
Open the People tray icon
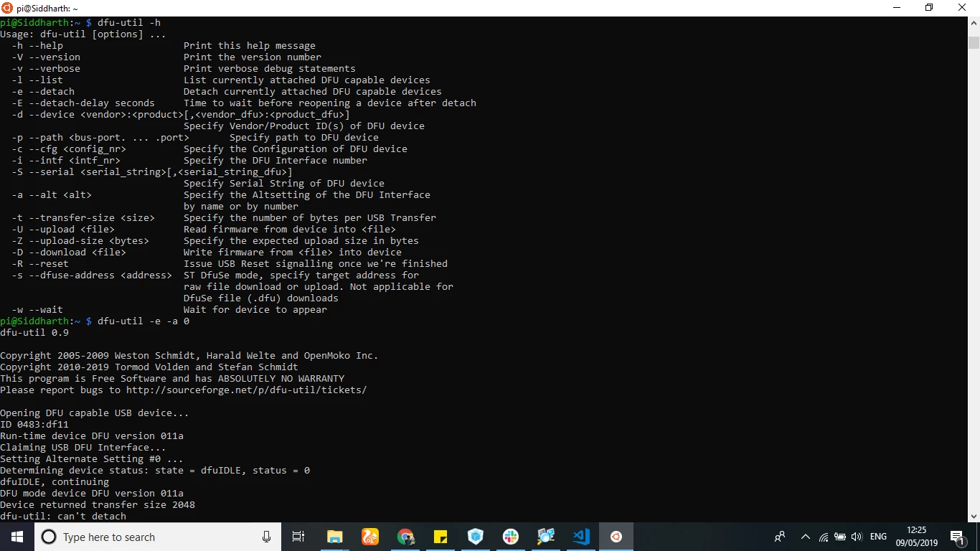coord(779,537)
